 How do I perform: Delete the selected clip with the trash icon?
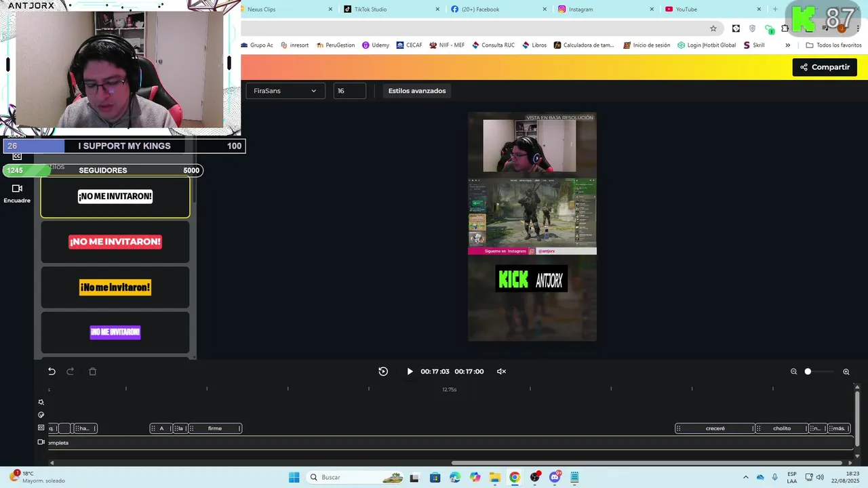[93, 371]
